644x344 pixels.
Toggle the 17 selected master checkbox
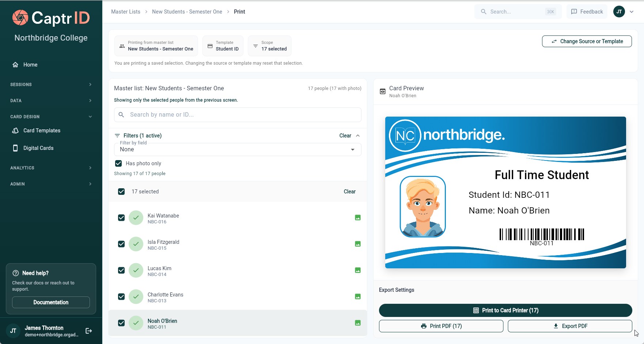[121, 191]
